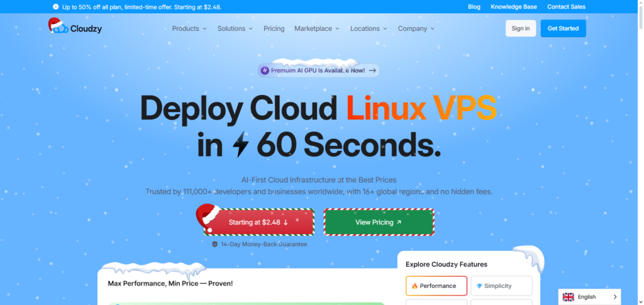Viewport: 644px width, 305px height.
Task: Click the Cloudzy logo
Action: (75, 26)
